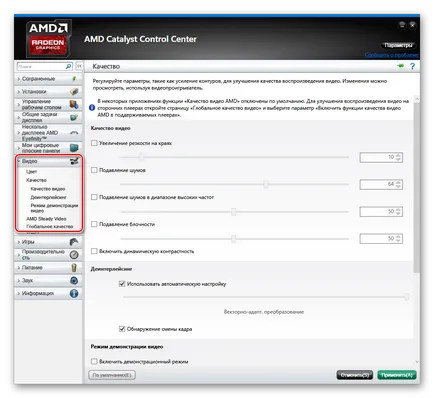
Task: Click the spinner arrows of the value 64 box
Action: point(398,184)
